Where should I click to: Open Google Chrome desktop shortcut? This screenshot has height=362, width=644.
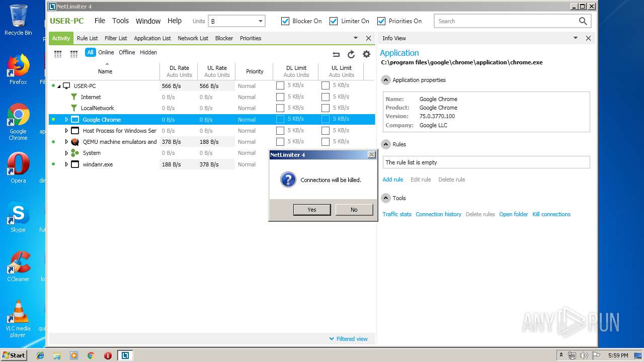pyautogui.click(x=18, y=122)
